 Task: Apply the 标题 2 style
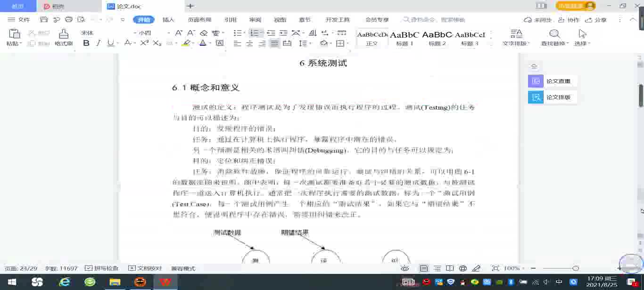pyautogui.click(x=437, y=38)
